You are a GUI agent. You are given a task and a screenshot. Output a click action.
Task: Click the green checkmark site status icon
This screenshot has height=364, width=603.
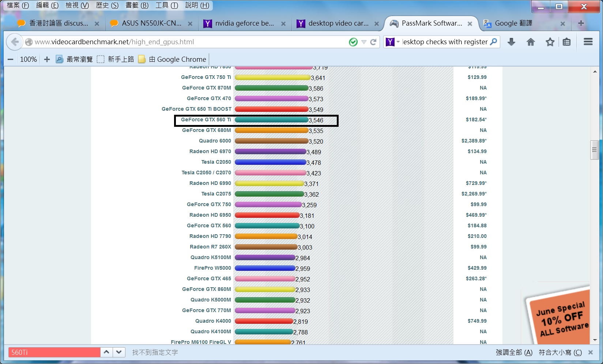(x=353, y=42)
